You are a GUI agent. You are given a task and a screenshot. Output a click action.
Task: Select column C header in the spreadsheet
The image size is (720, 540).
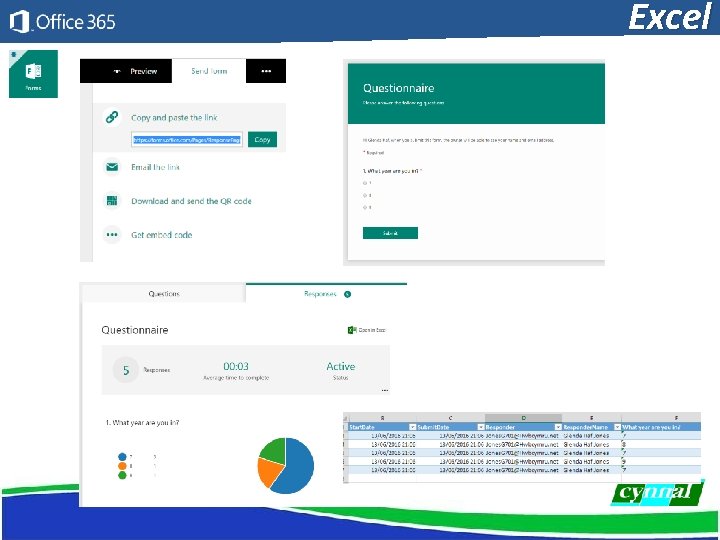[x=450, y=418]
